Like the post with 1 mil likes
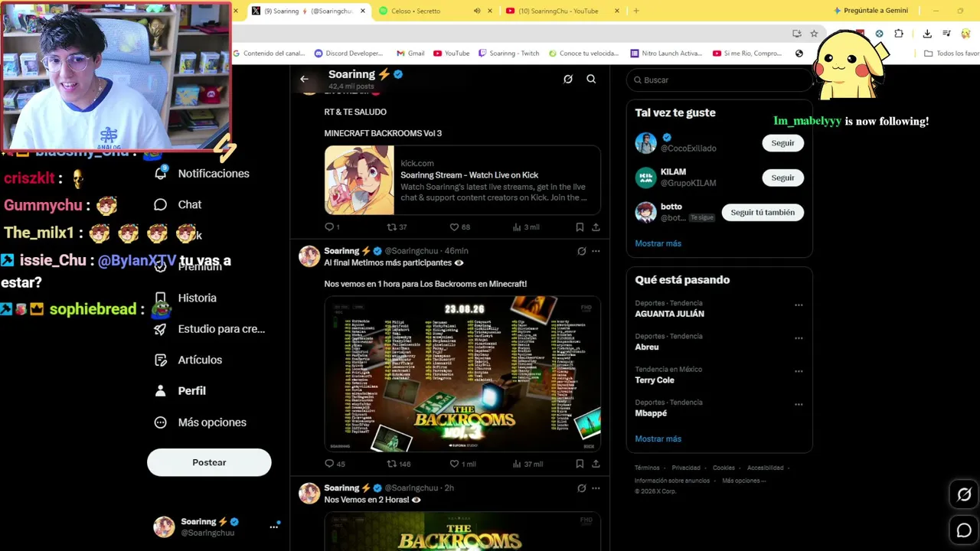Viewport: 980px width, 551px height. [462, 464]
